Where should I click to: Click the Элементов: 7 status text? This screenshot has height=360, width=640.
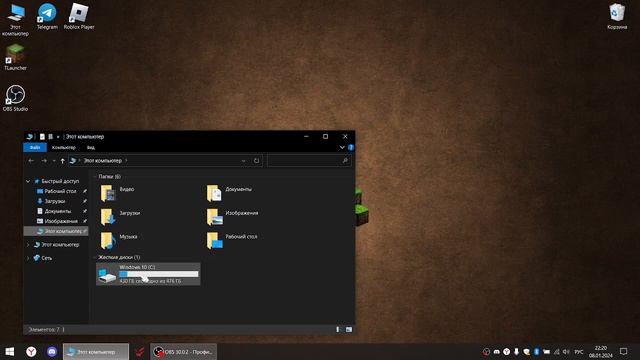pos(44,329)
